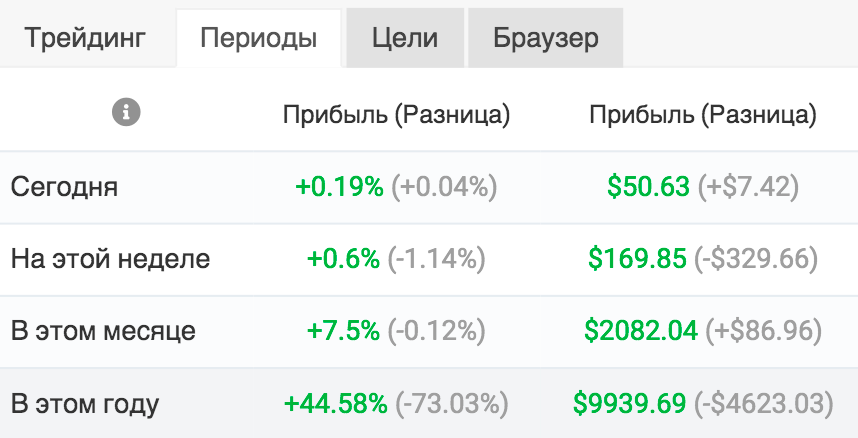The image size is (858, 438).
Task: Select the Сегодня row label
Action: tap(64, 187)
